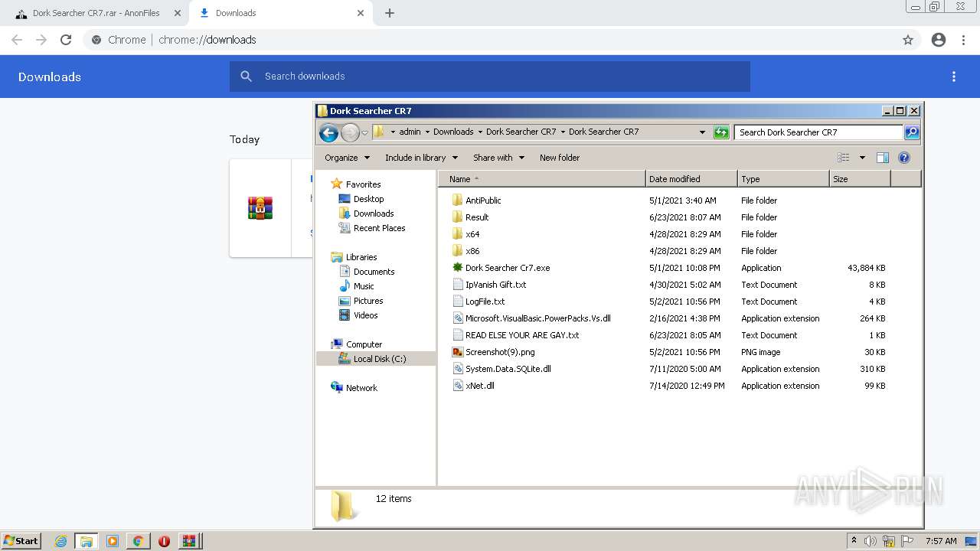The image size is (980, 551).
Task: Sort files by the Size column
Action: 860,179
